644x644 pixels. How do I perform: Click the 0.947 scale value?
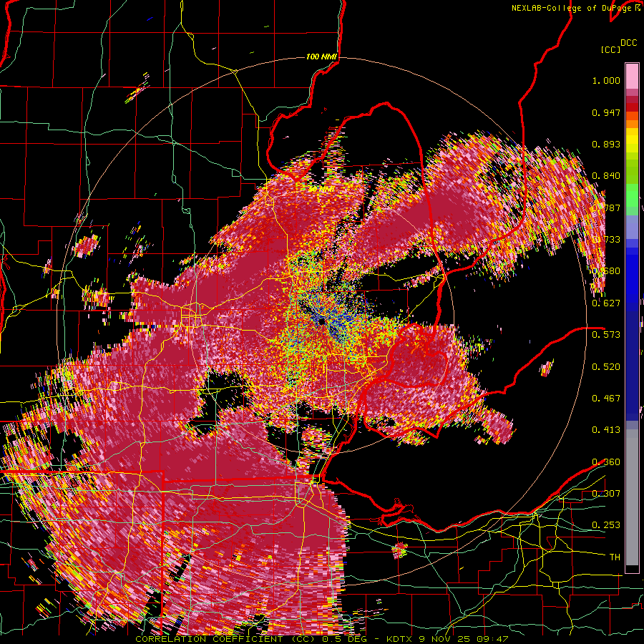coord(606,112)
